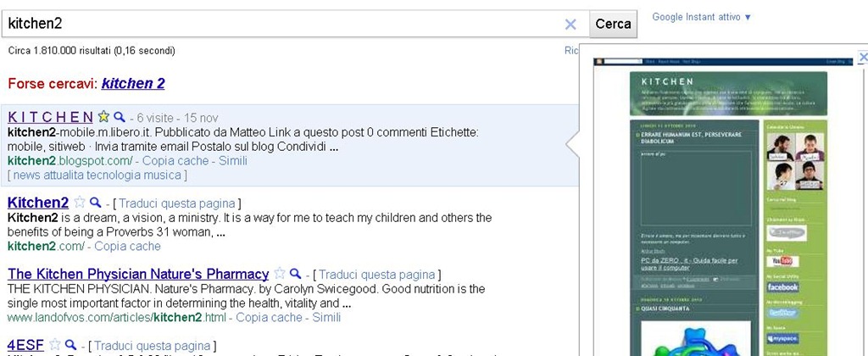The height and width of the screenshot is (356, 868).
Task: Star the 4ESF result
Action: 55,344
